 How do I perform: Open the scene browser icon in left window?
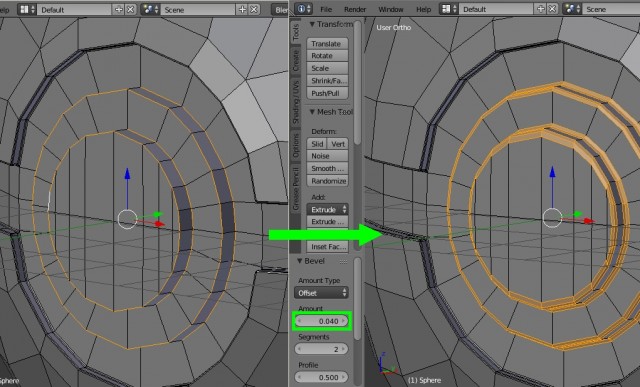click(151, 9)
